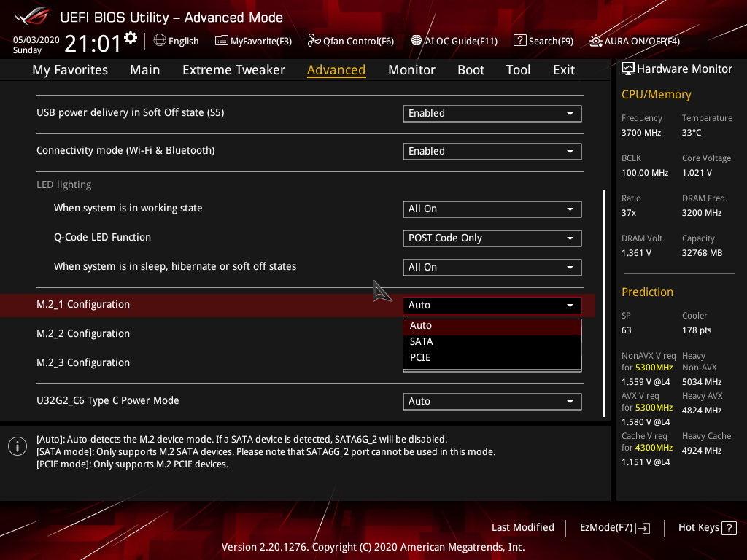
Task: Go to the Exit tab
Action: click(x=564, y=70)
